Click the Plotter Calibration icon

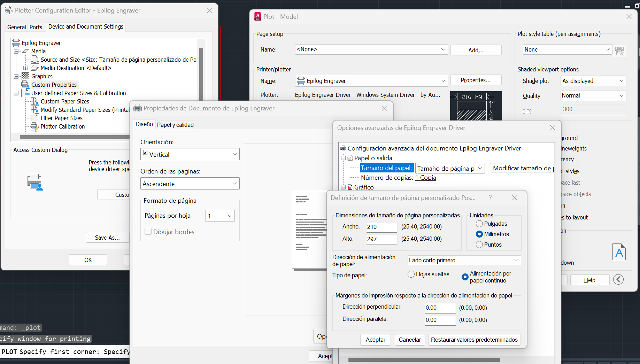click(35, 127)
